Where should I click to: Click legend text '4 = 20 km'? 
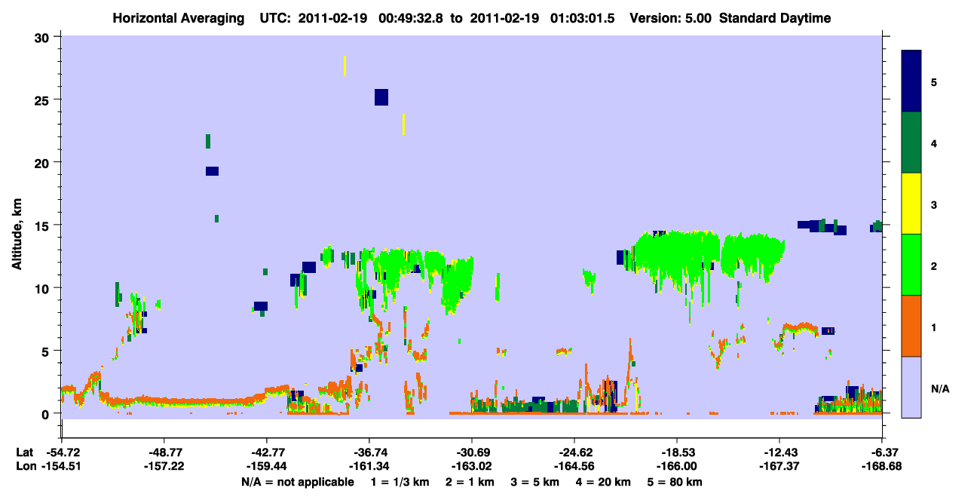coord(603,482)
